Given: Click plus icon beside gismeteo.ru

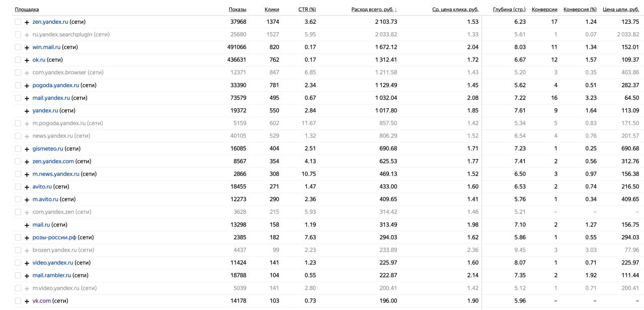Looking at the screenshot, I should point(27,149).
